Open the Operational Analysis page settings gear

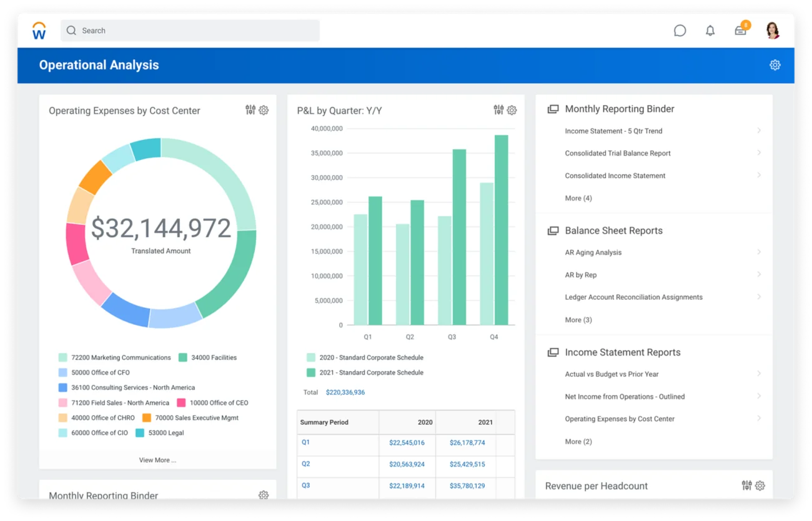click(x=775, y=64)
